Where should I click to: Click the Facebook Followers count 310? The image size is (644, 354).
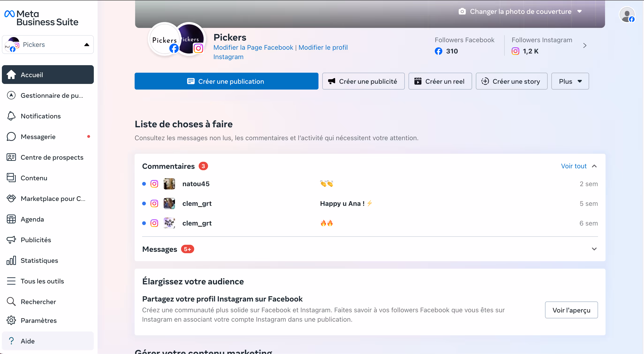coord(452,51)
